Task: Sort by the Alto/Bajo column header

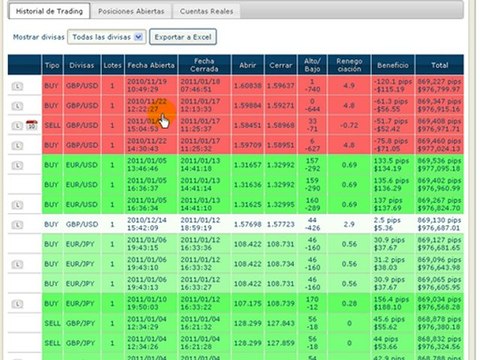Action: (x=312, y=65)
